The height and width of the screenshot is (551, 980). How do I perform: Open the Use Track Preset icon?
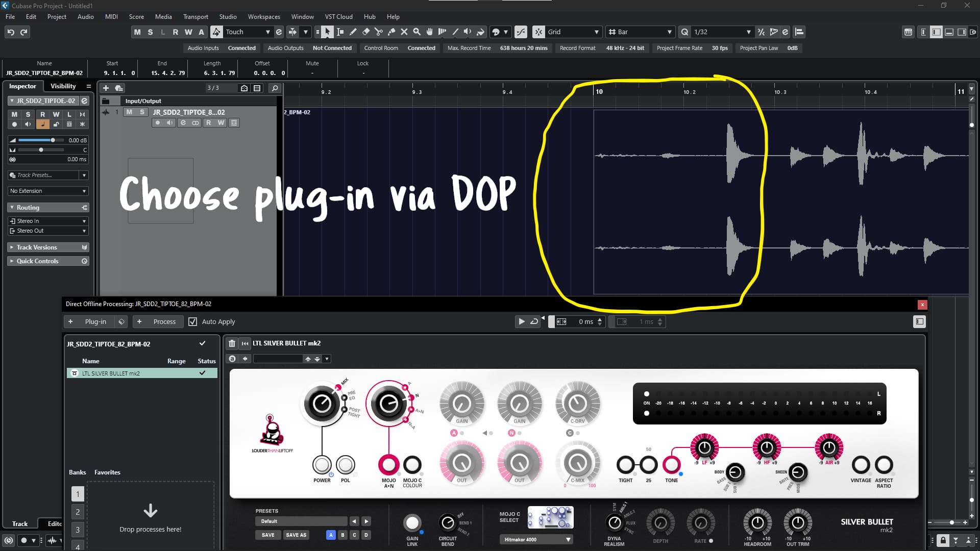119,88
